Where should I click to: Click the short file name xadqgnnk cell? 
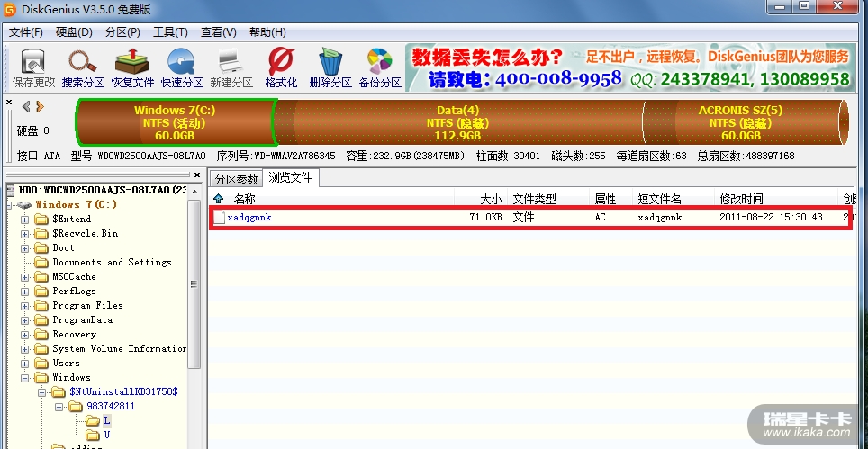coord(660,218)
